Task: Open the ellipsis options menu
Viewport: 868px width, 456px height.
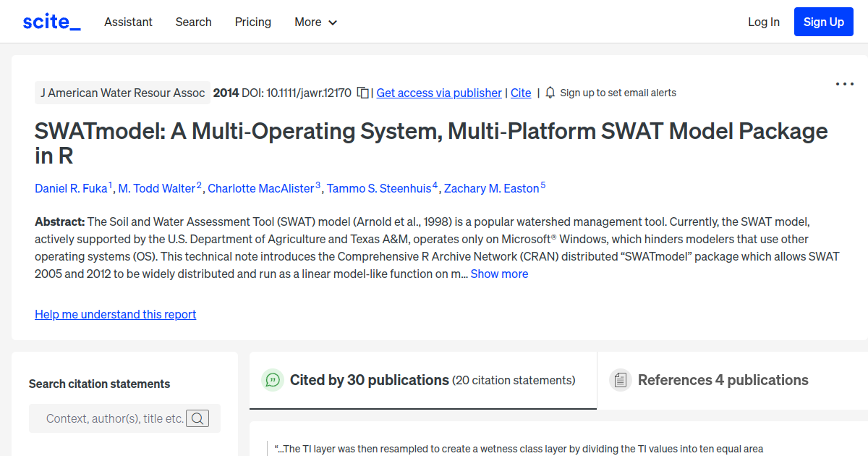Action: (x=844, y=84)
